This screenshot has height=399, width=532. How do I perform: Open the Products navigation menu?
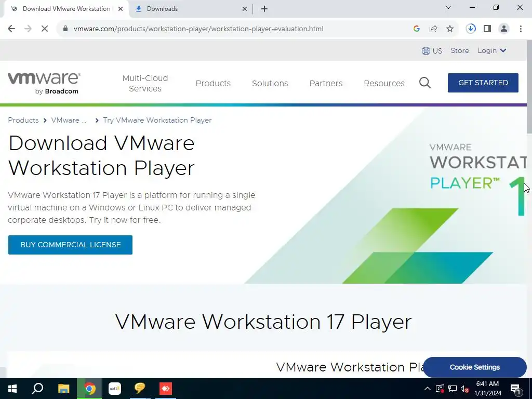coord(213,83)
